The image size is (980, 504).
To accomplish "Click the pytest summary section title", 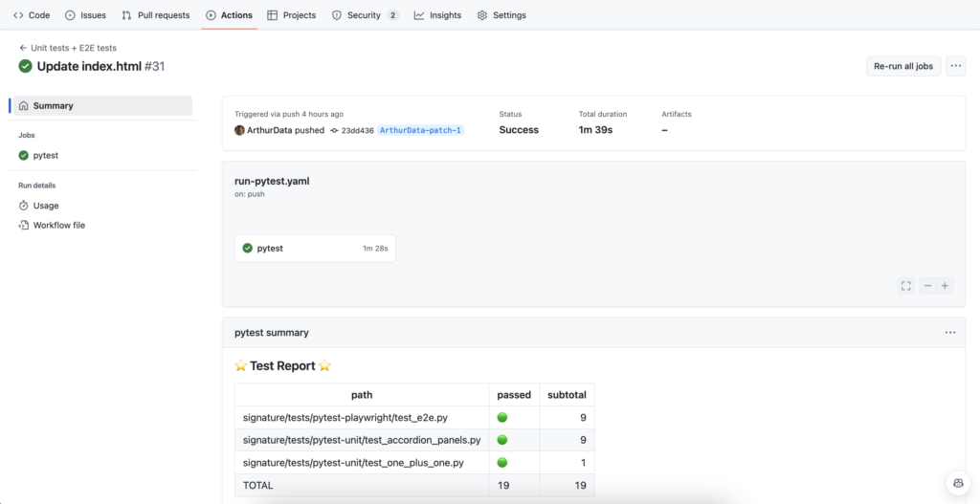I will click(272, 333).
